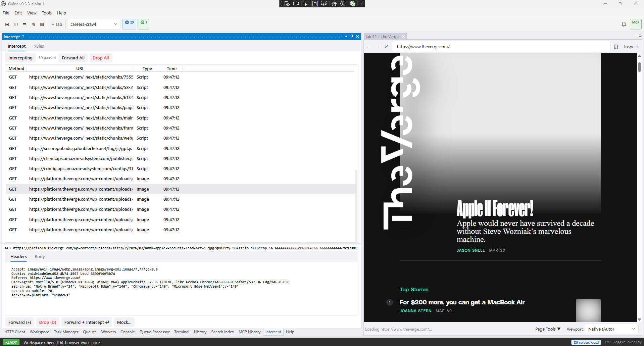
Task: Open the Intercept panel options dropdown arrow
Action: 346,37
